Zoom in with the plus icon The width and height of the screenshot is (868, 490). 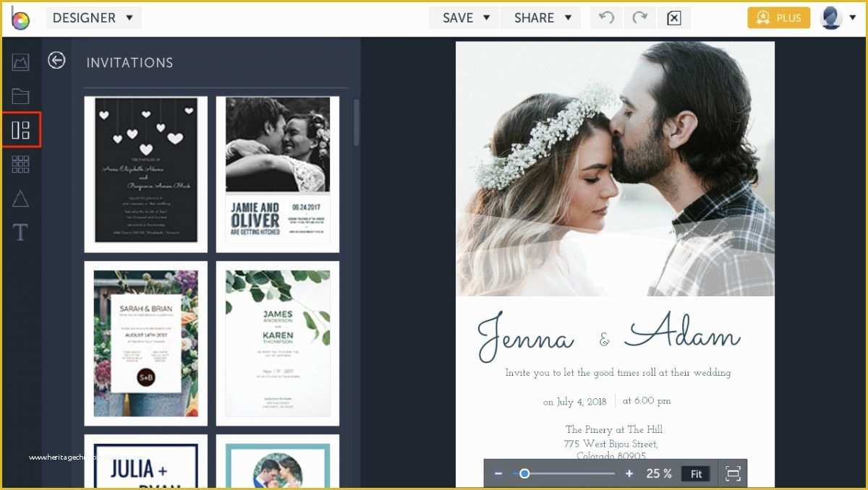629,474
